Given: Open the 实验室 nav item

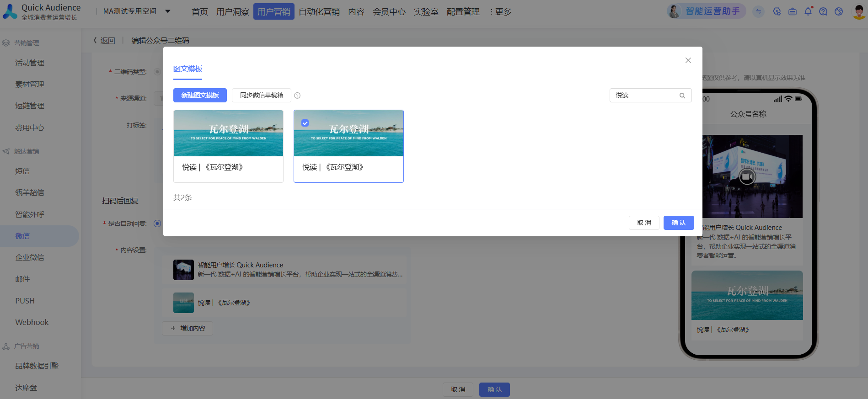Looking at the screenshot, I should pyautogui.click(x=426, y=11).
